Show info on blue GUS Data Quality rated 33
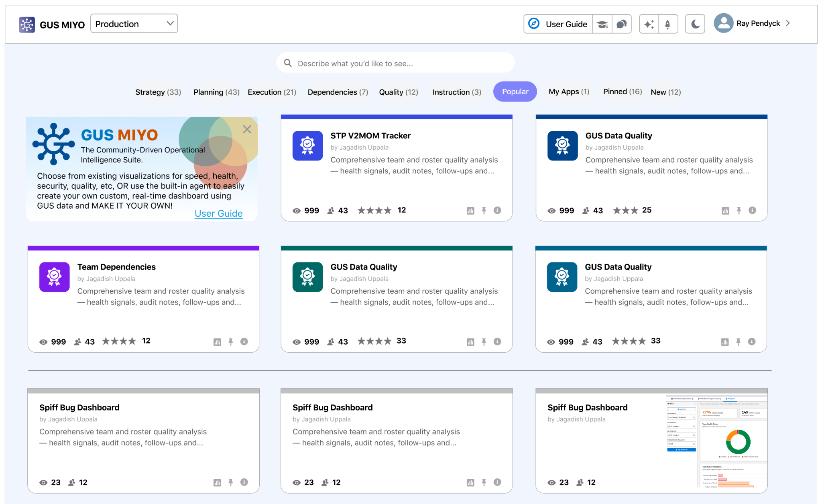This screenshot has height=504, width=822. [752, 341]
